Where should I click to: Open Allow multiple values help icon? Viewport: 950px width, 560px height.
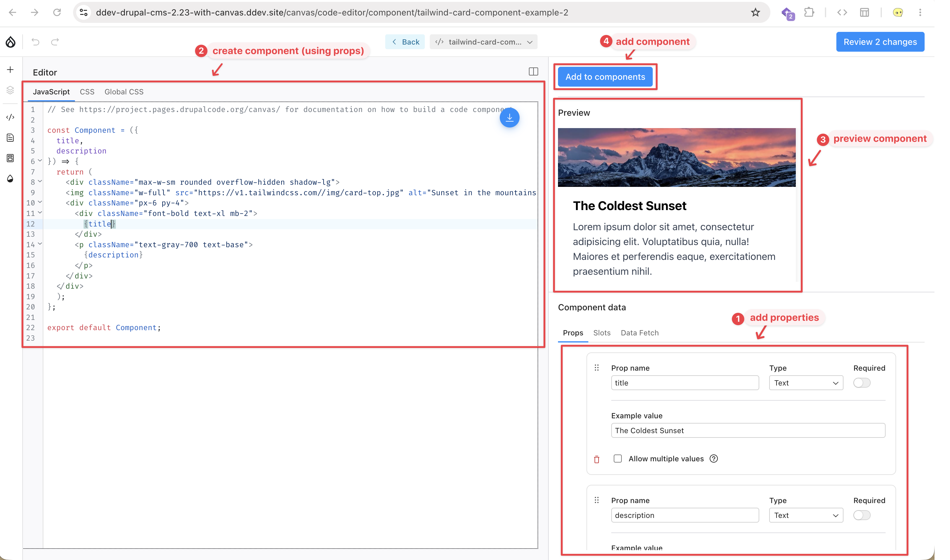tap(714, 459)
